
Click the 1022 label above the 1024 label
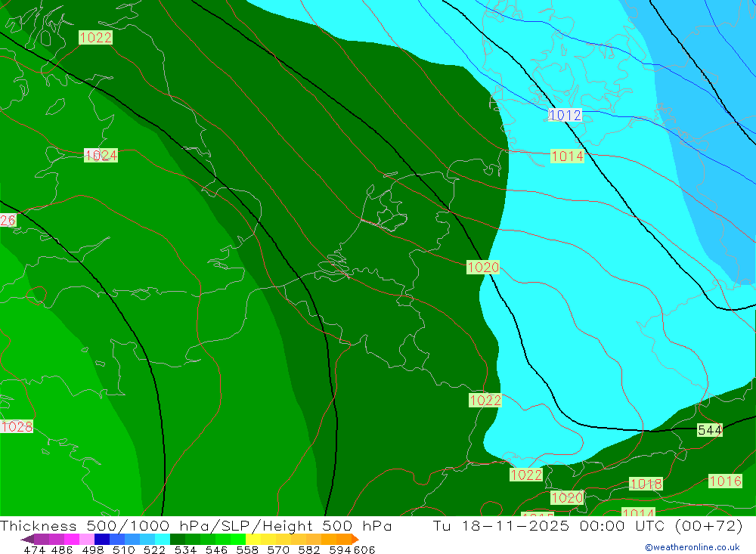point(95,38)
